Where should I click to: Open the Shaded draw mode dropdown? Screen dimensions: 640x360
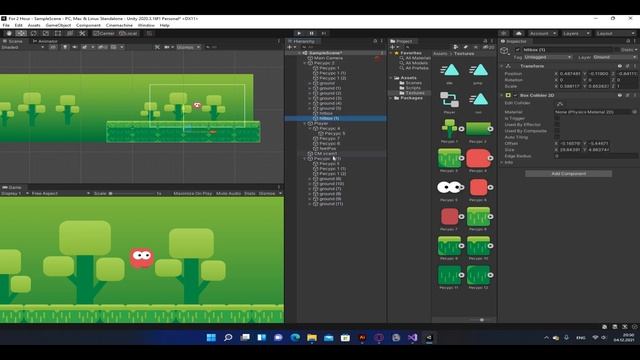[x=22, y=47]
